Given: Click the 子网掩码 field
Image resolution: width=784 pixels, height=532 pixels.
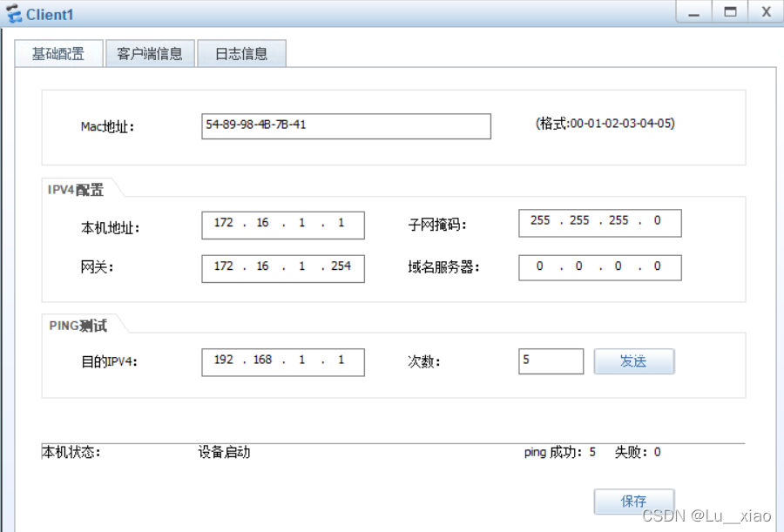Looking at the screenshot, I should tap(600, 223).
